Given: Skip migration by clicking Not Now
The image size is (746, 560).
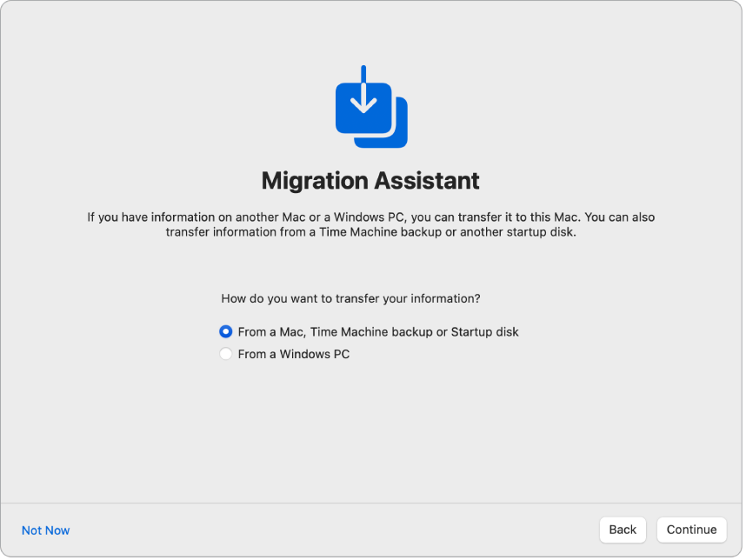Looking at the screenshot, I should click(x=45, y=530).
